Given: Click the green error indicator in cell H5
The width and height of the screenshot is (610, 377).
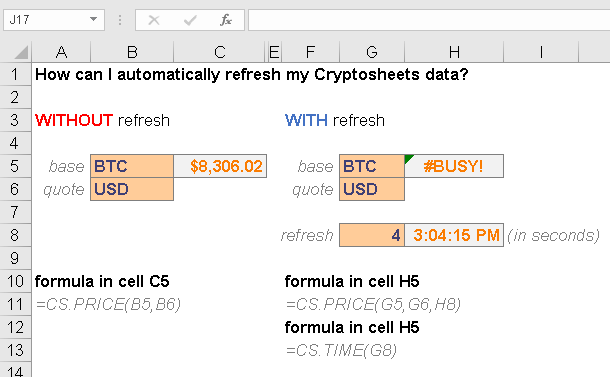Looking at the screenshot, I should tap(408, 158).
